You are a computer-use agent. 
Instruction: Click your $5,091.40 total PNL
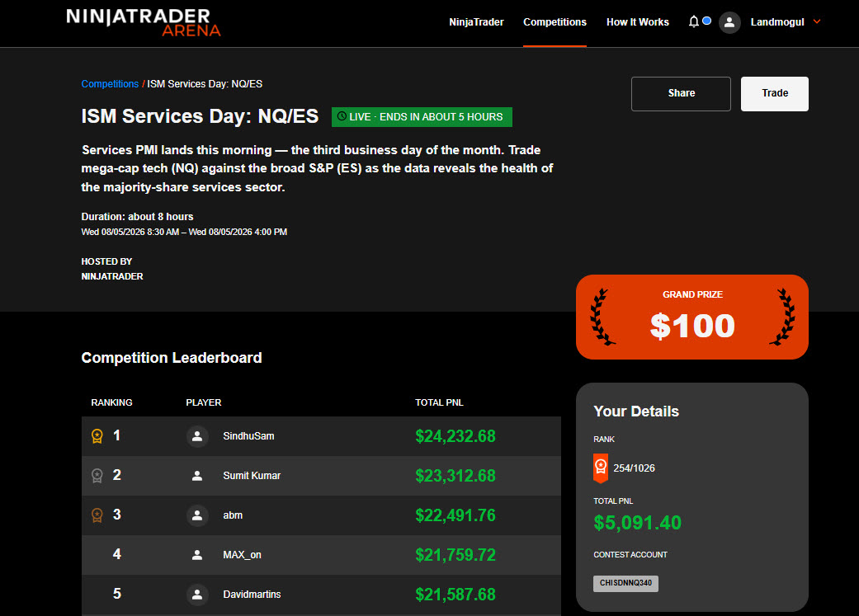click(x=637, y=523)
